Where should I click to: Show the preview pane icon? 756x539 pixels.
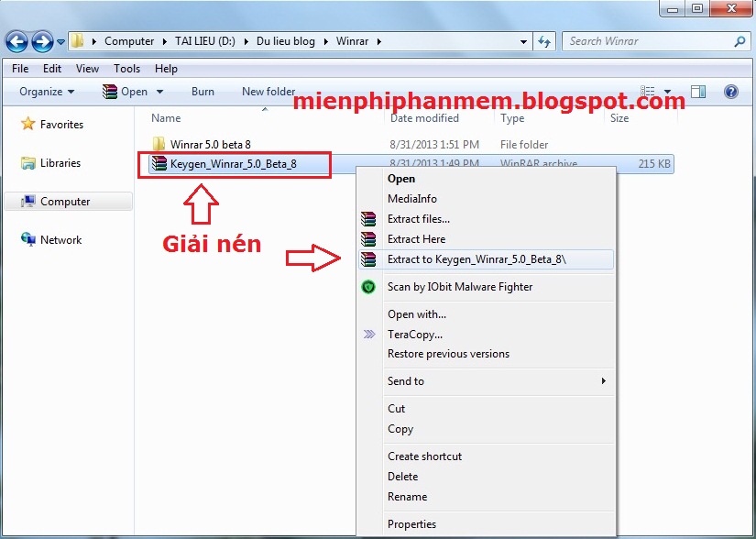coord(697,91)
